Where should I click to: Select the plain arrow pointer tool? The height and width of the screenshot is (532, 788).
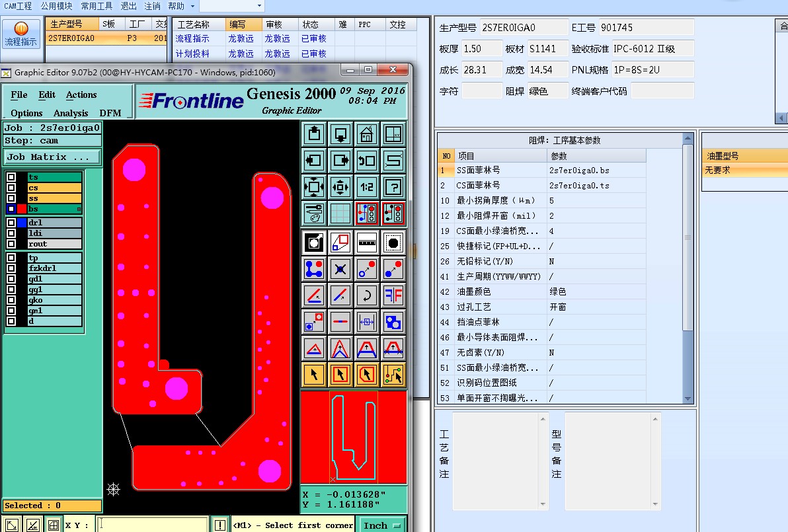tap(314, 375)
